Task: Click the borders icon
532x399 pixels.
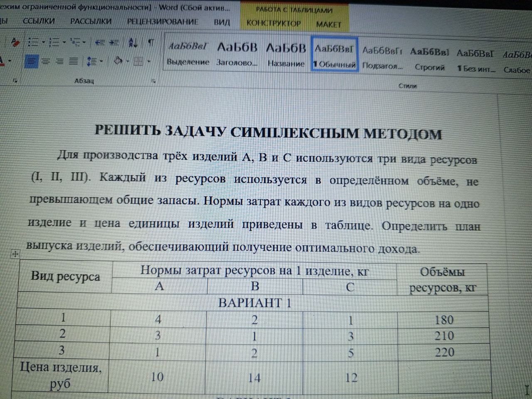Action: pos(138,62)
